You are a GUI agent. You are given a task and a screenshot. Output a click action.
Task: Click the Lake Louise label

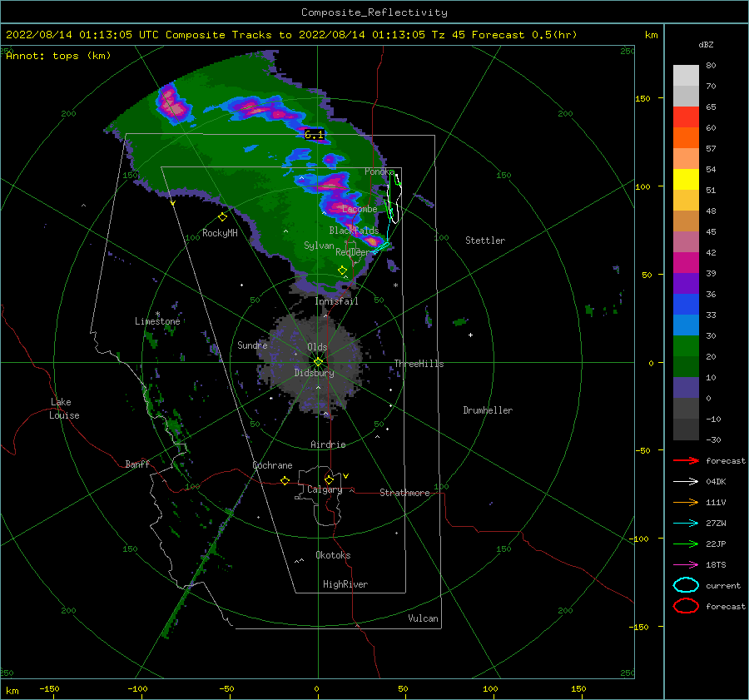[64, 409]
